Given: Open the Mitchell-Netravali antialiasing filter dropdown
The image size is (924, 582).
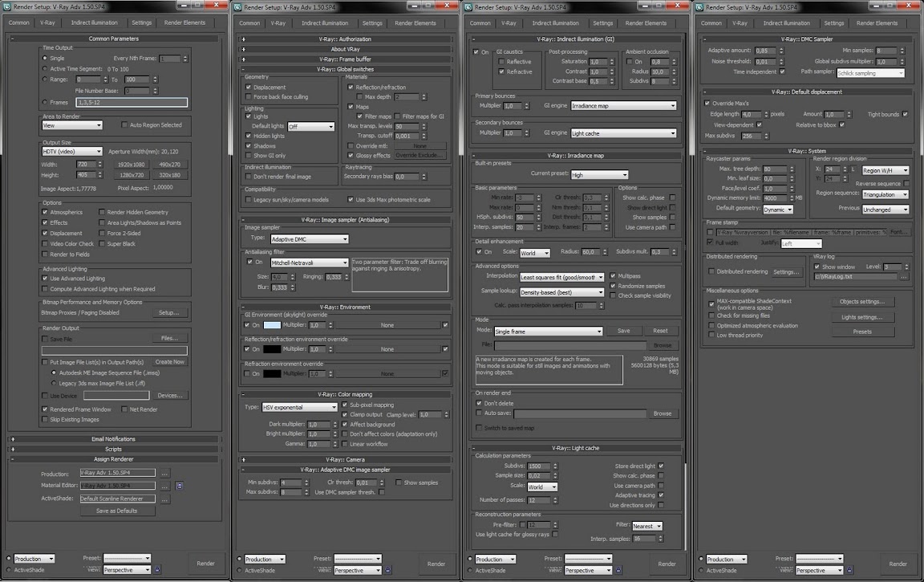Looking at the screenshot, I should tap(310, 263).
